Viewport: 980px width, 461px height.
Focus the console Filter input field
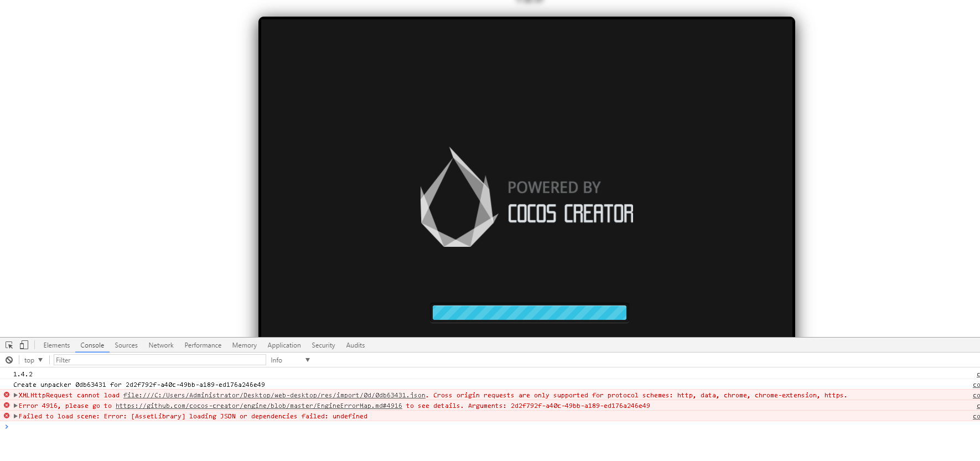tap(159, 360)
